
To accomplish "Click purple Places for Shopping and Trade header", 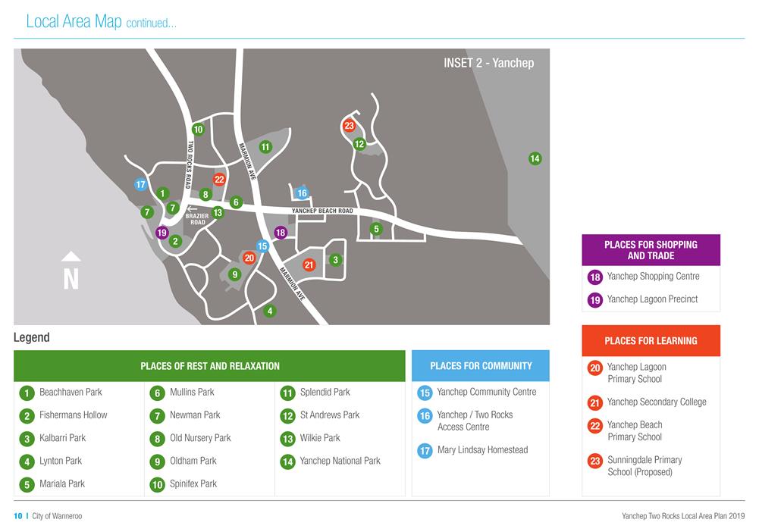I will pos(651,250).
